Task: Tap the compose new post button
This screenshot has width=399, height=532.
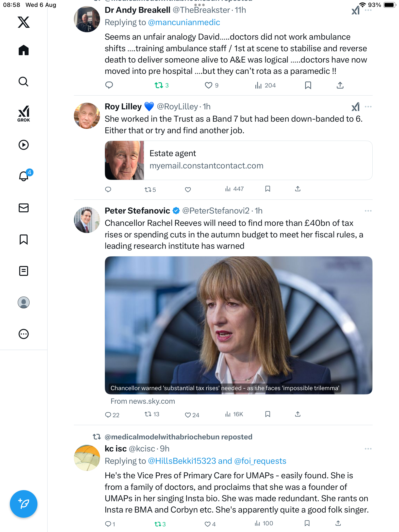Action: tap(24, 504)
